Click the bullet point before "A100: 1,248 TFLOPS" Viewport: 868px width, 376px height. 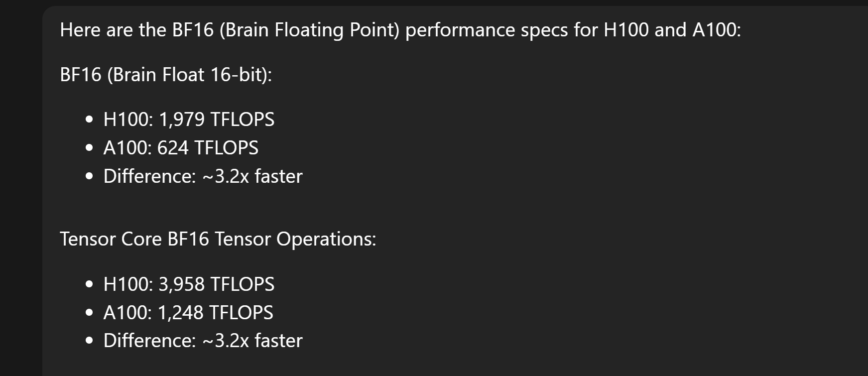(x=89, y=313)
